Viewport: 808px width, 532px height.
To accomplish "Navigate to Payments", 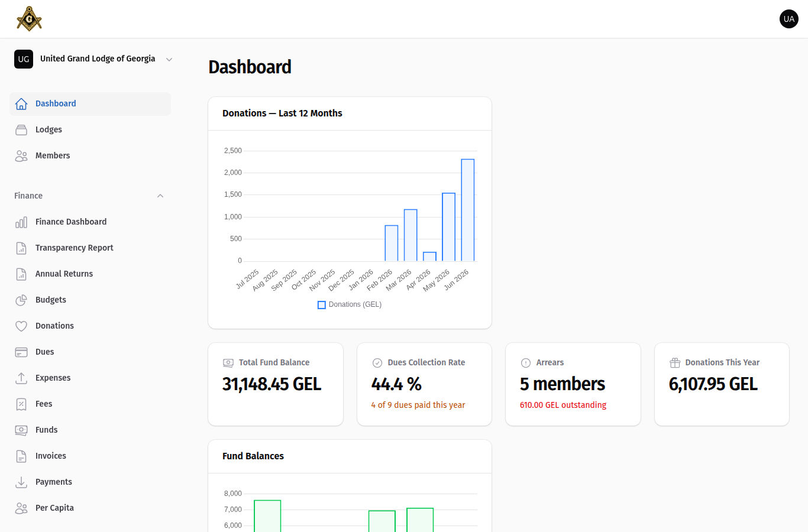I will click(x=90, y=482).
